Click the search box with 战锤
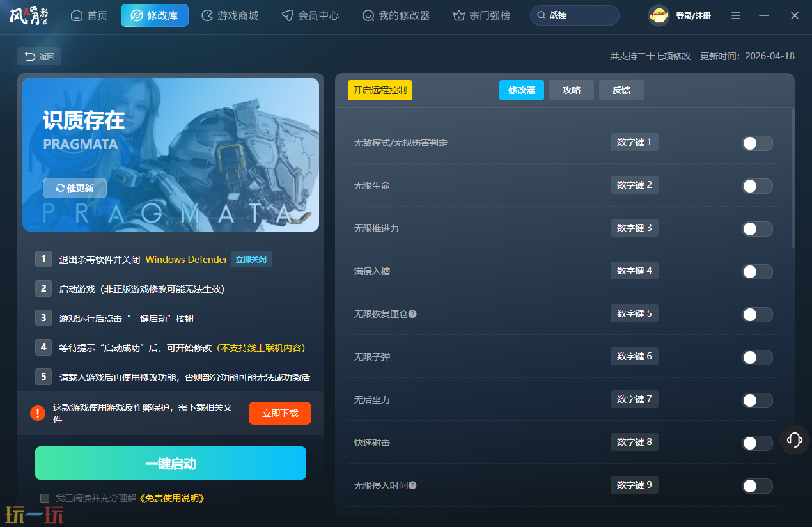 tap(574, 15)
